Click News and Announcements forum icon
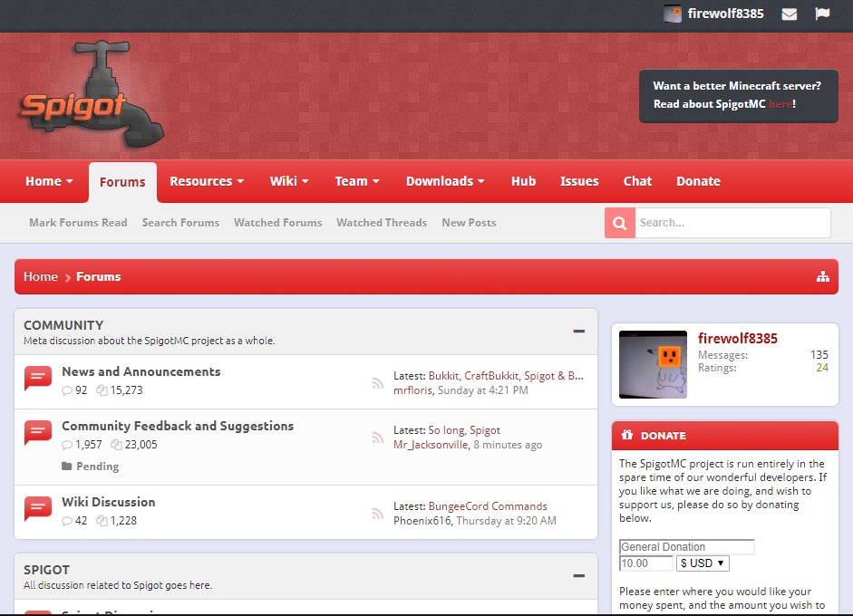This screenshot has height=616, width=853. tap(37, 379)
